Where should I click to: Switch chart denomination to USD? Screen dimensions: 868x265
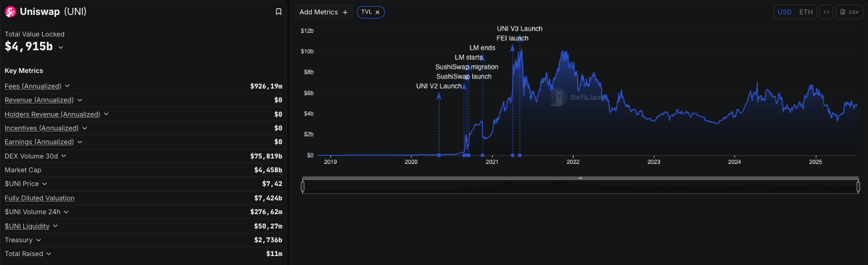[784, 12]
